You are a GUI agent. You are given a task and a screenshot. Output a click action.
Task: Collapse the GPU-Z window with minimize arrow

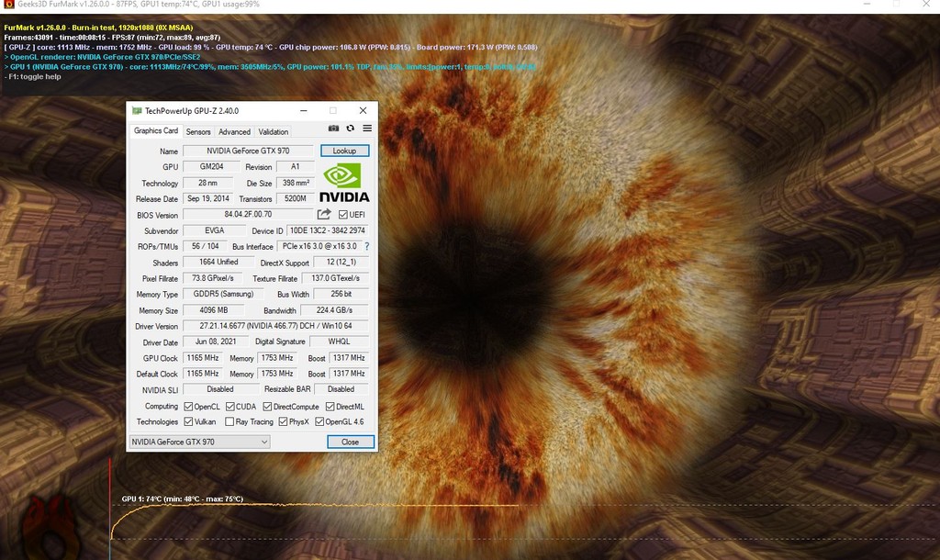click(x=303, y=111)
